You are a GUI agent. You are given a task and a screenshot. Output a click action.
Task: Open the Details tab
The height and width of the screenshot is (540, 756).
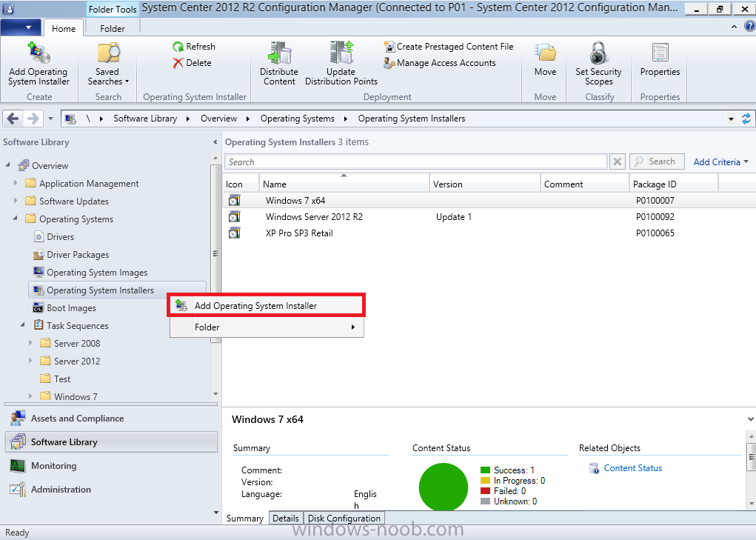[x=286, y=518]
